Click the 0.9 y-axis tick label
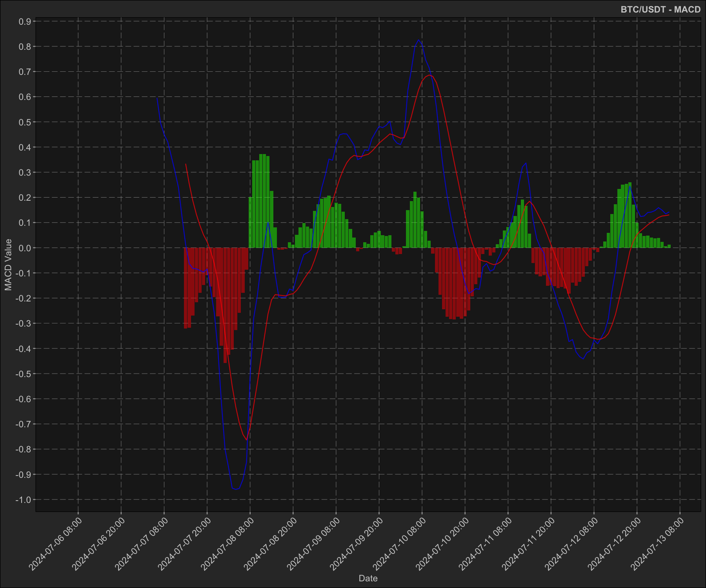This screenshot has width=706, height=588. click(25, 22)
